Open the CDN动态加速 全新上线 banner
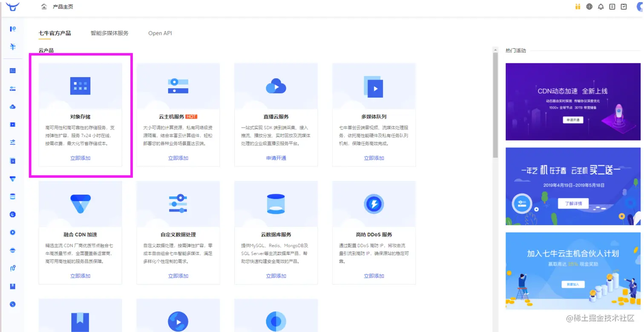Viewport: 644px width, 332px height. (573, 101)
